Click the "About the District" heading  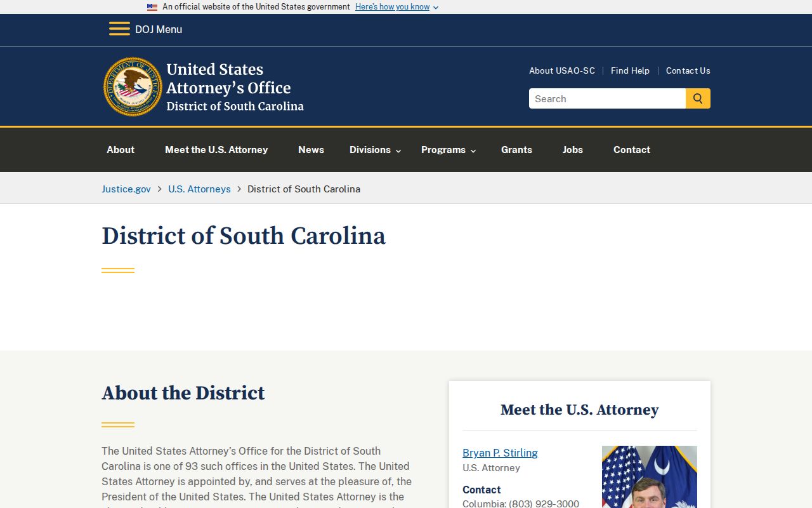click(x=183, y=393)
